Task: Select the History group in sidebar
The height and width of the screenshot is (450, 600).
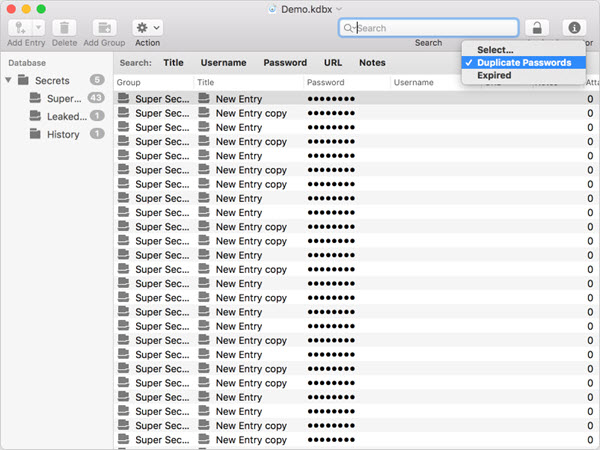Action: (55, 134)
